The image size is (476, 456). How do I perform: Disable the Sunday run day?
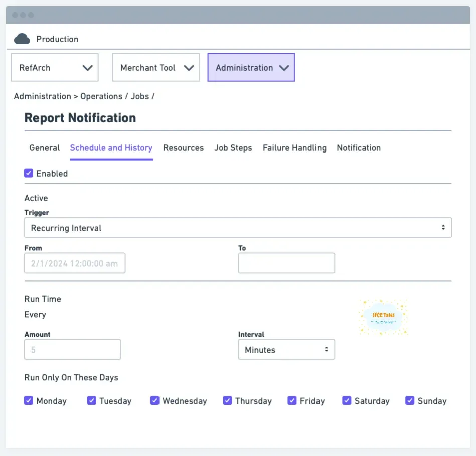point(410,401)
